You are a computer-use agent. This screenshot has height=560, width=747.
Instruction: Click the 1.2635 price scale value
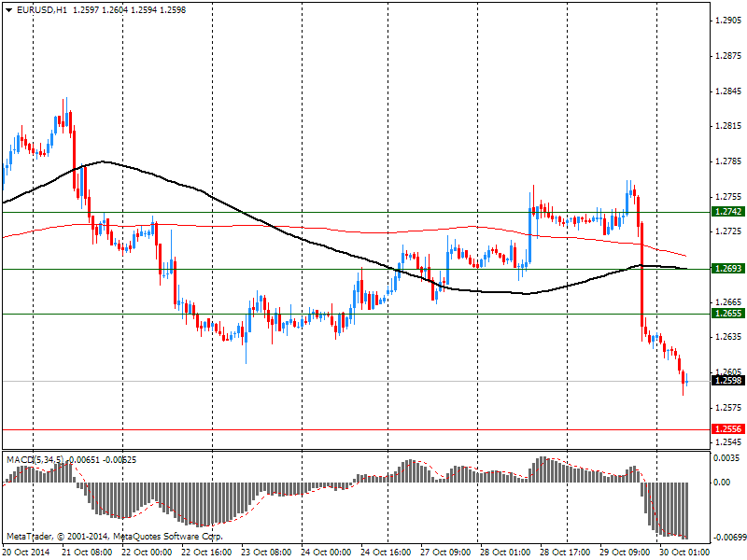pos(729,337)
